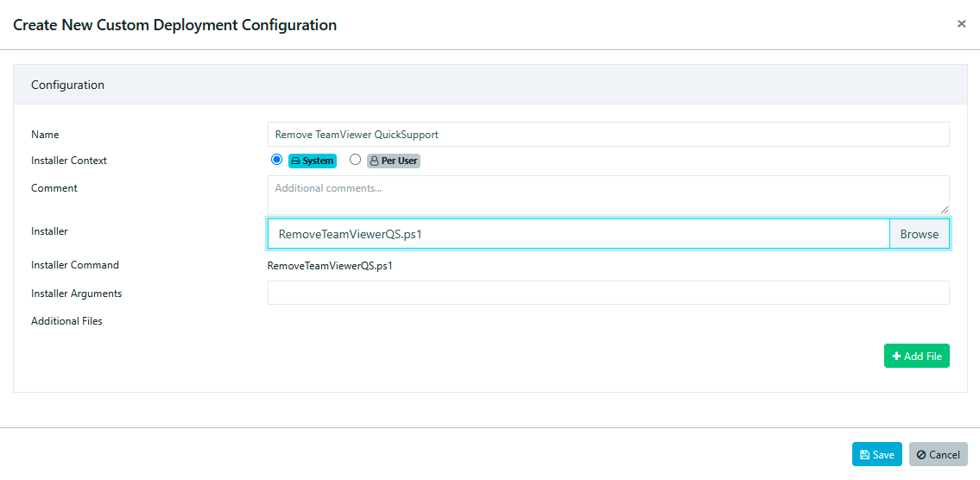Click into the Name input field
The width and height of the screenshot is (980, 480).
608,135
